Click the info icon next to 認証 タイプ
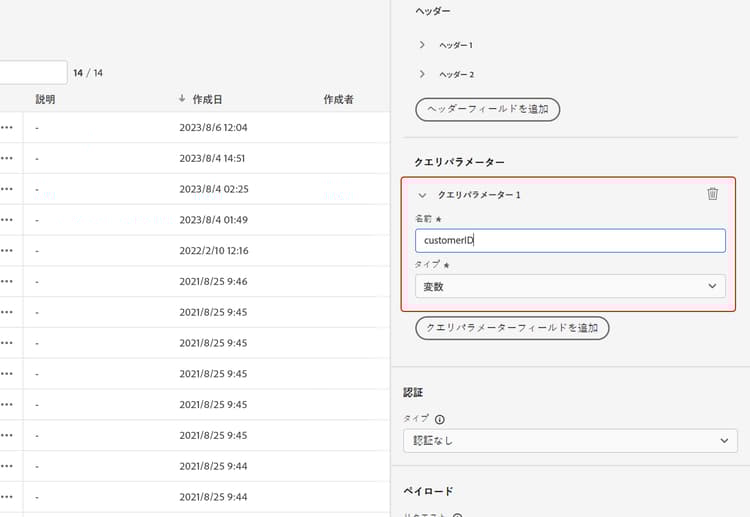Viewport: 750px width, 517px height. point(440,419)
